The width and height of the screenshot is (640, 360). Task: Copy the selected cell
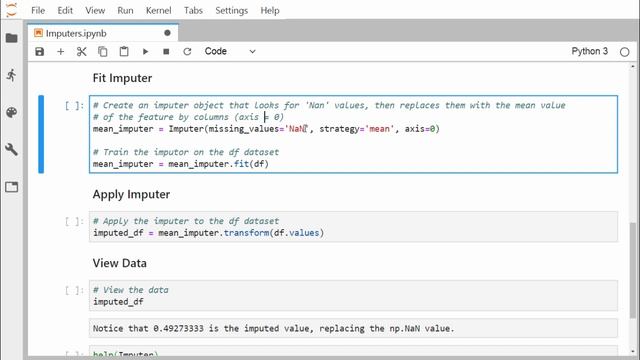pyautogui.click(x=102, y=51)
